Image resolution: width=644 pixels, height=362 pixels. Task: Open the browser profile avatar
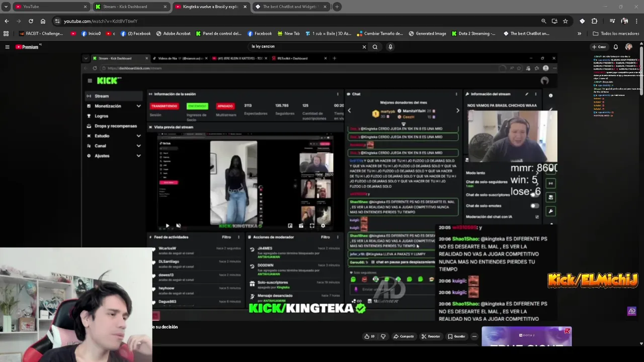[x=624, y=21]
